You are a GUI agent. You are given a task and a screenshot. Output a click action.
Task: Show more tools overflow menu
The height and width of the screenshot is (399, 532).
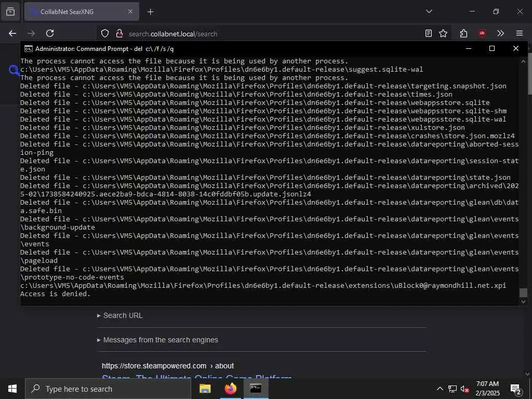tap(500, 33)
